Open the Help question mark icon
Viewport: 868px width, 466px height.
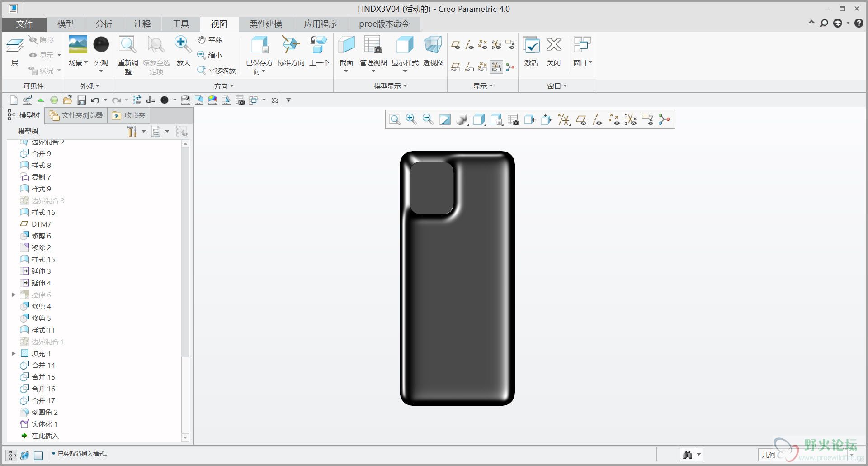pyautogui.click(x=859, y=23)
